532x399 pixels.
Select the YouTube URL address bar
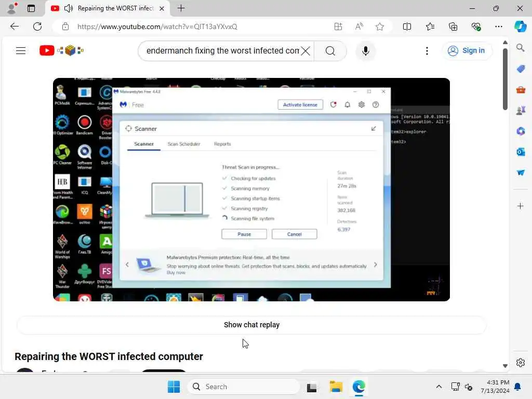click(x=157, y=26)
